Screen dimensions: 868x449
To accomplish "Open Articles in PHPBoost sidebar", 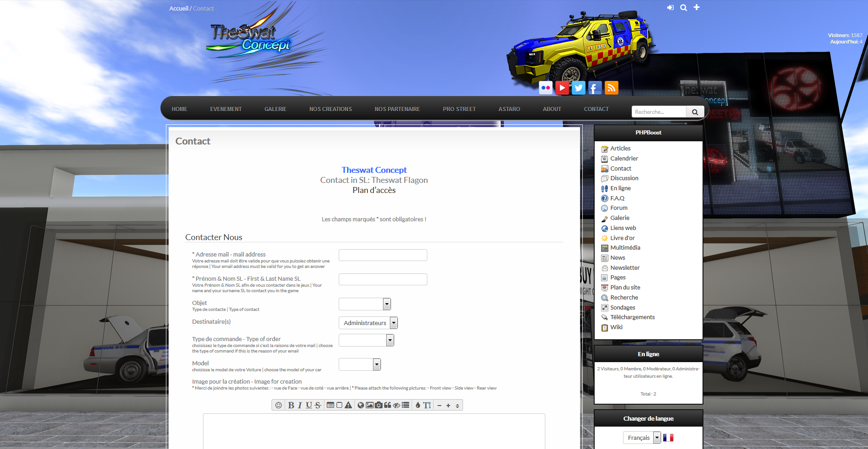I will (620, 149).
